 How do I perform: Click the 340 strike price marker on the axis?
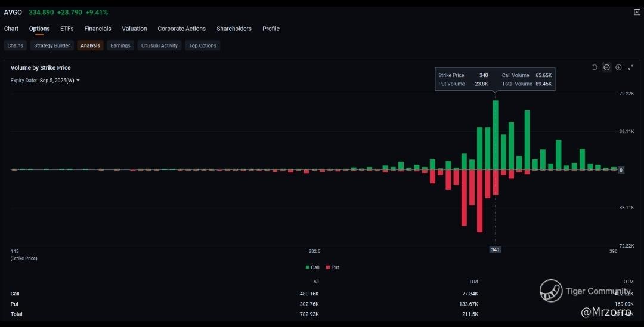pos(495,249)
